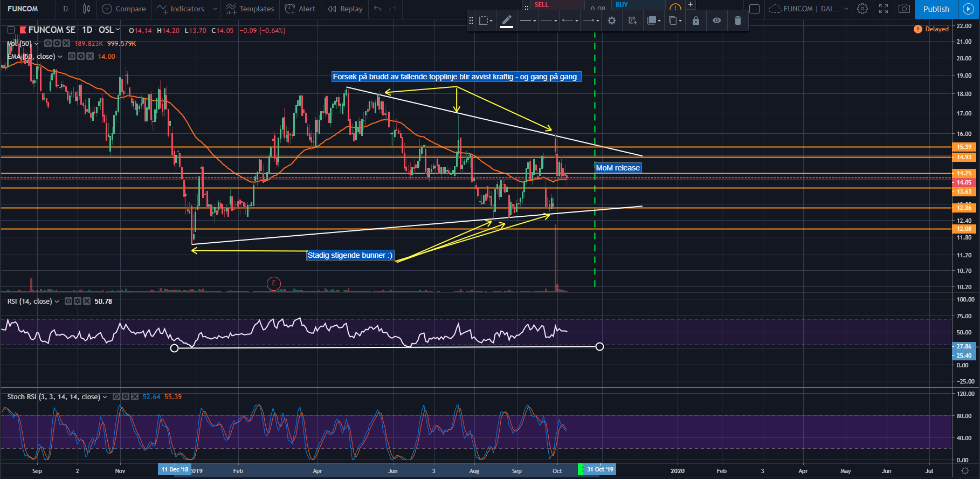Open the drawing settings gear in floating toolbar
980x479 pixels.
(x=612, y=20)
